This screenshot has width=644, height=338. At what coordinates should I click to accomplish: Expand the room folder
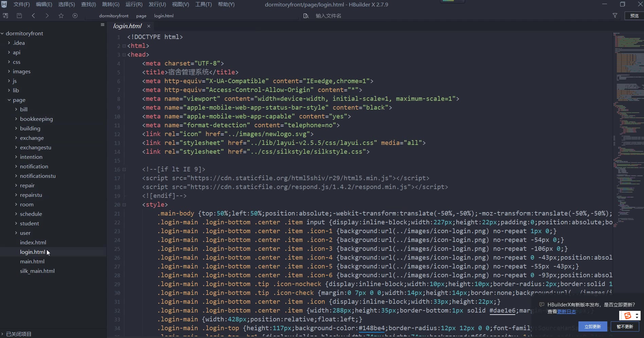click(16, 204)
